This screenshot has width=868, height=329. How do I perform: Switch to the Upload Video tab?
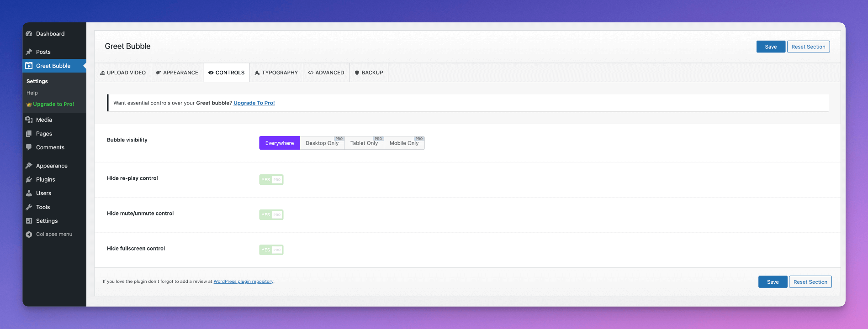123,73
